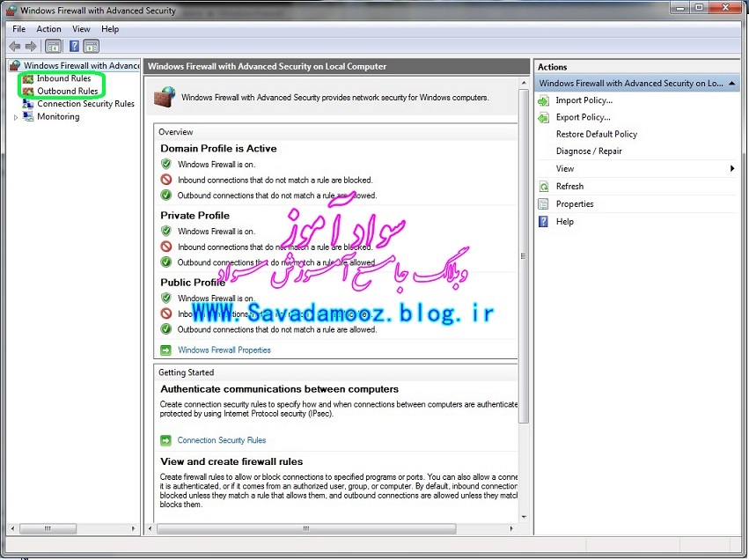Click the Domain Profile inbound blocked icon

(165, 181)
